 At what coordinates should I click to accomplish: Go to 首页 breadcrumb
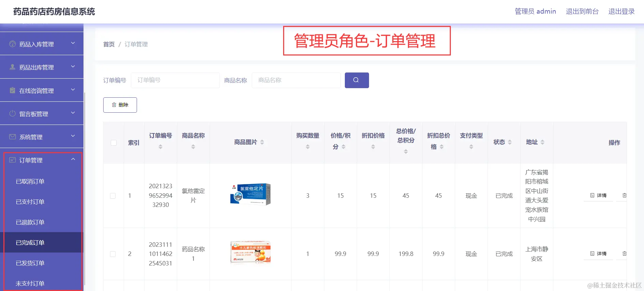click(109, 44)
